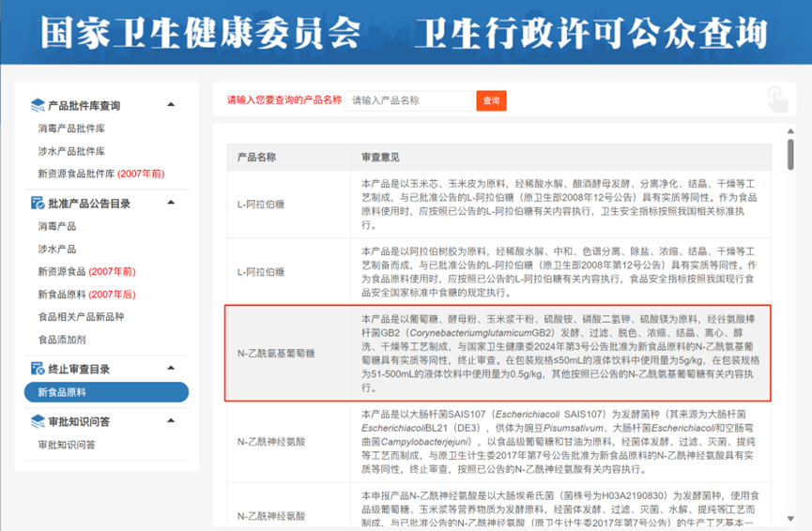
Task: Click review text of N-乙酰氨基葡萄糖 row
Action: point(560,354)
